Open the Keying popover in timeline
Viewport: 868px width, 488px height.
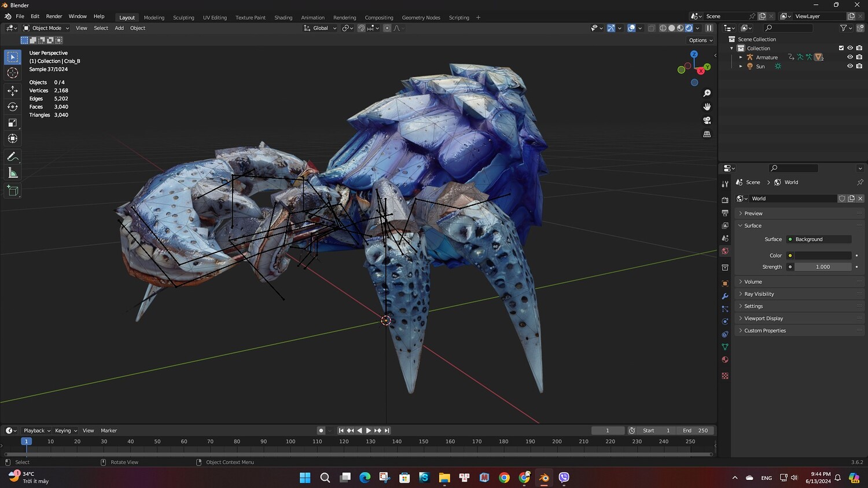(66, 431)
